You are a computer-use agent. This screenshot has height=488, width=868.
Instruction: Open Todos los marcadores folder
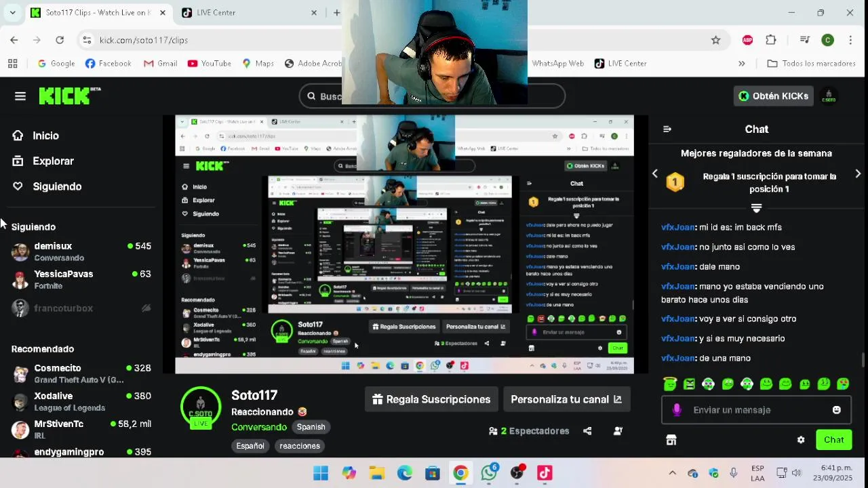pyautogui.click(x=811, y=64)
